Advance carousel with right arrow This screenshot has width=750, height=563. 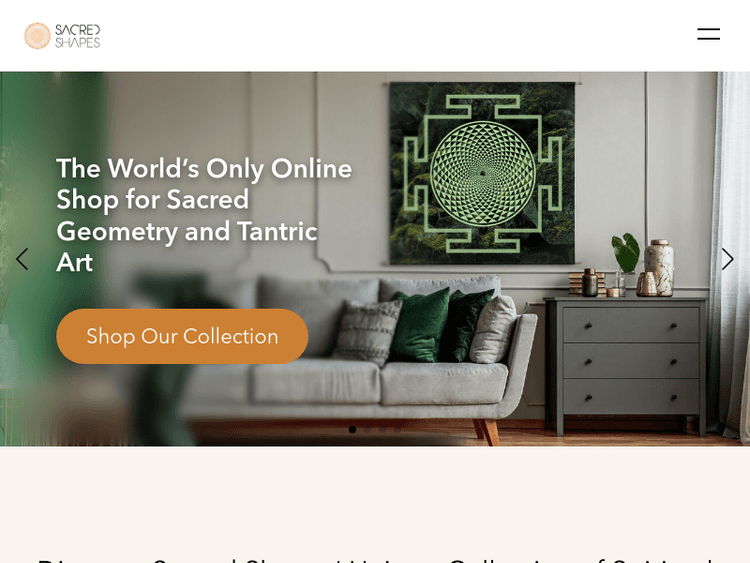(x=728, y=259)
